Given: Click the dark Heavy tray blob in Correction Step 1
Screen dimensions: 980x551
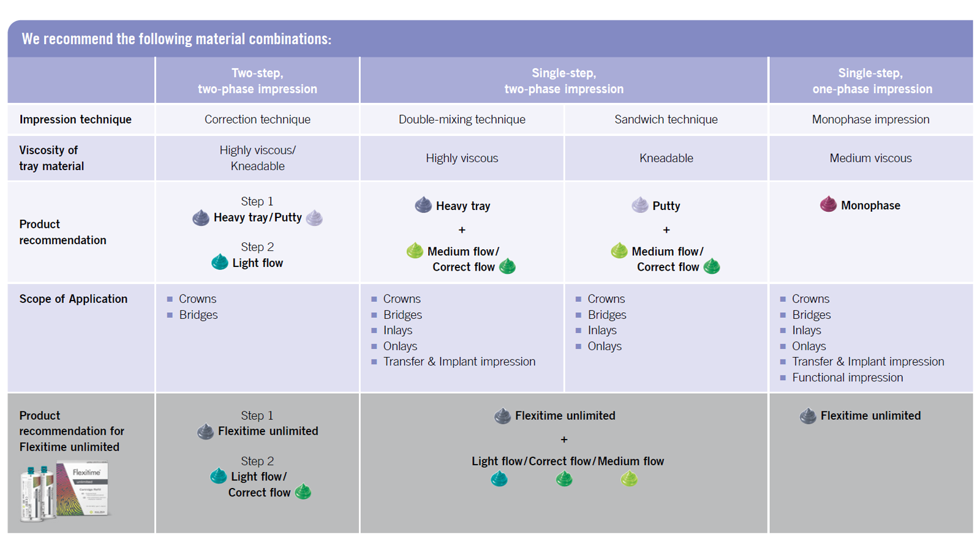Looking at the screenshot, I should pos(201,218).
